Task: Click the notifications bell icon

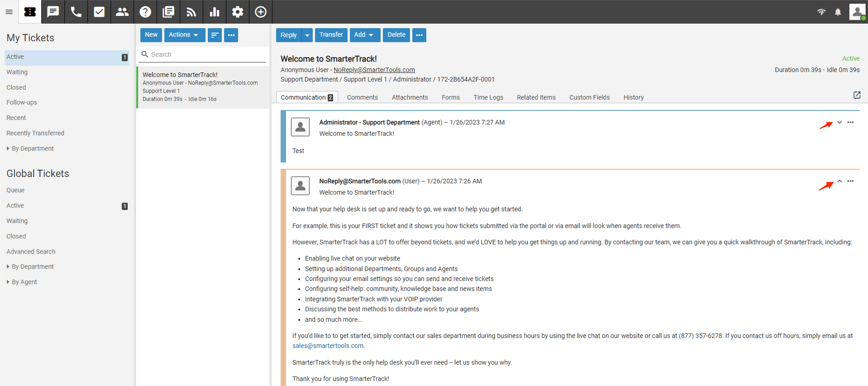Action: coord(838,12)
